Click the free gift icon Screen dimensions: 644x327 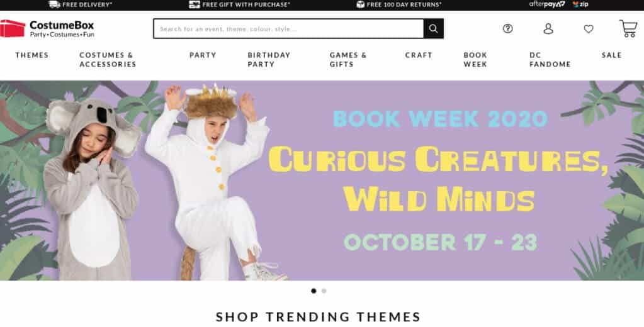click(x=195, y=4)
